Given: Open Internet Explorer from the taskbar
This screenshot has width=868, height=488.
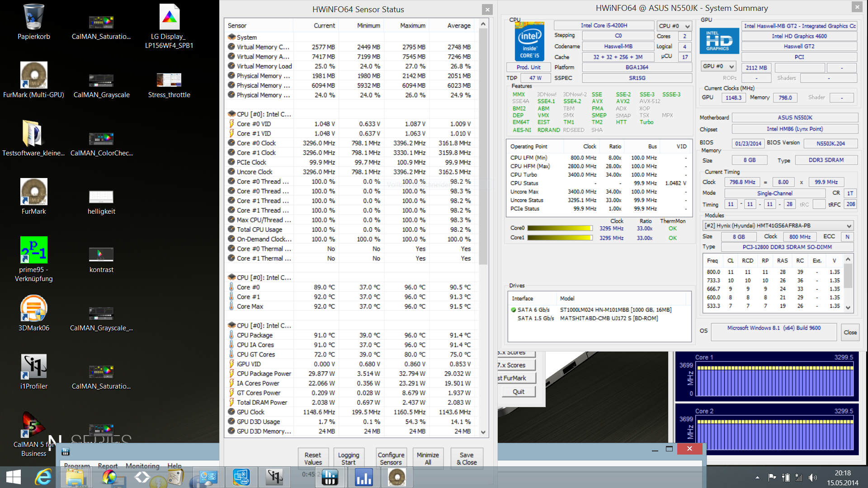Looking at the screenshot, I should tap(43, 477).
